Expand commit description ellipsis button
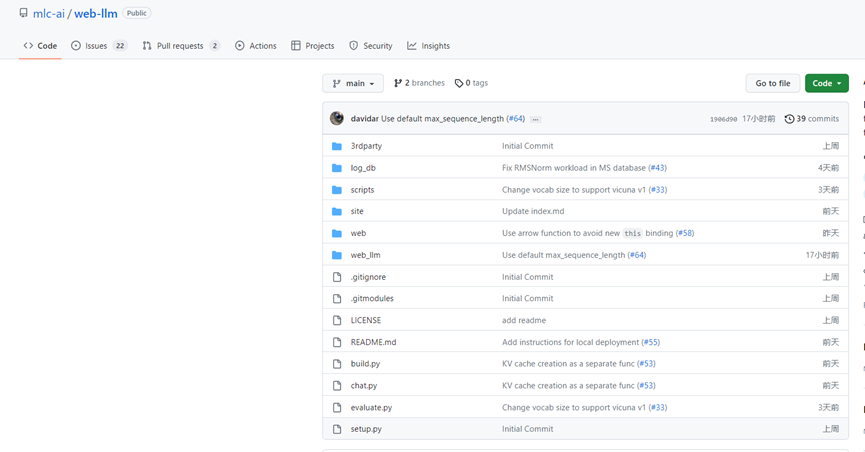Image resolution: width=865 pixels, height=452 pixels. tap(535, 119)
